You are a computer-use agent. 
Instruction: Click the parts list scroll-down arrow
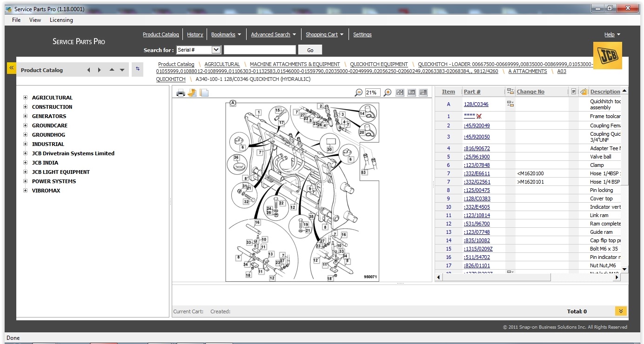(624, 269)
